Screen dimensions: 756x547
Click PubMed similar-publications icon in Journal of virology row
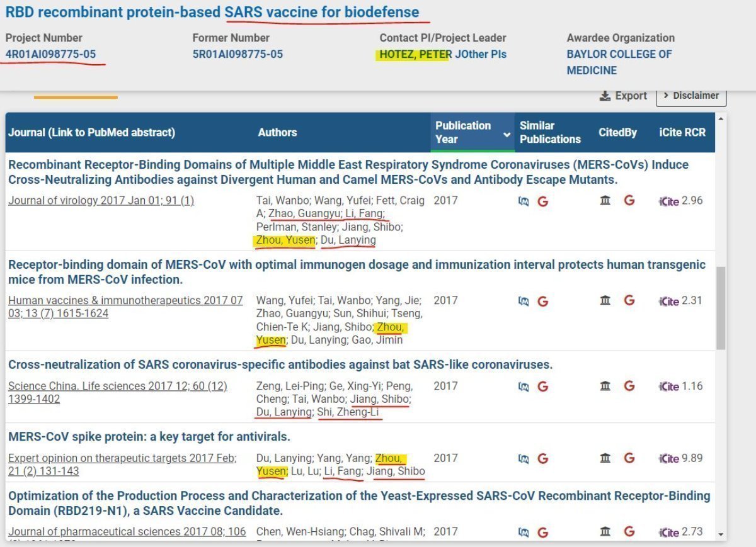523,201
